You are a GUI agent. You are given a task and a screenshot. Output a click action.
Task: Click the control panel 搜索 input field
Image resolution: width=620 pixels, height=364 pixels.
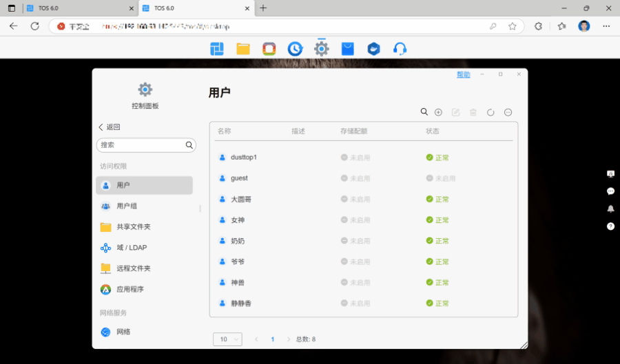(141, 145)
